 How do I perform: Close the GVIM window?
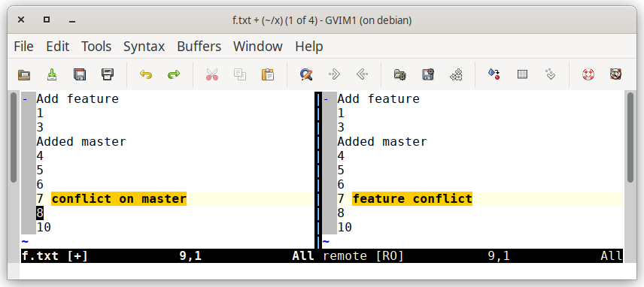pyautogui.click(x=21, y=20)
